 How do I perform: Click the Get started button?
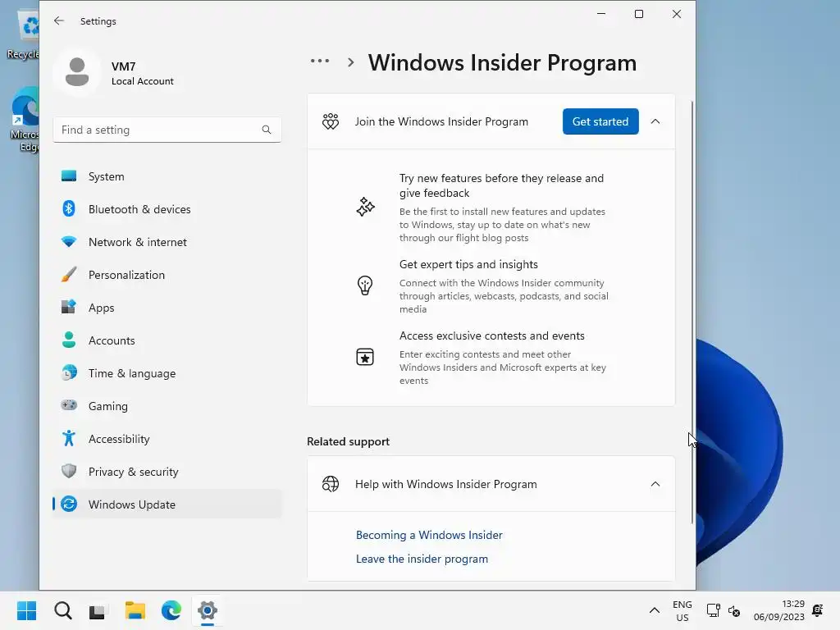[600, 121]
